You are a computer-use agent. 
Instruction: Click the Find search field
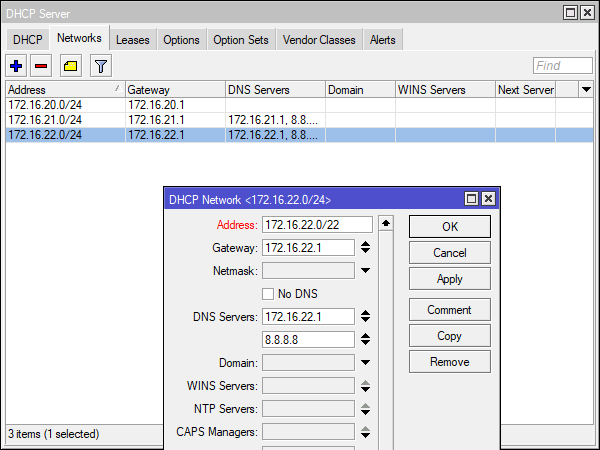[x=563, y=66]
